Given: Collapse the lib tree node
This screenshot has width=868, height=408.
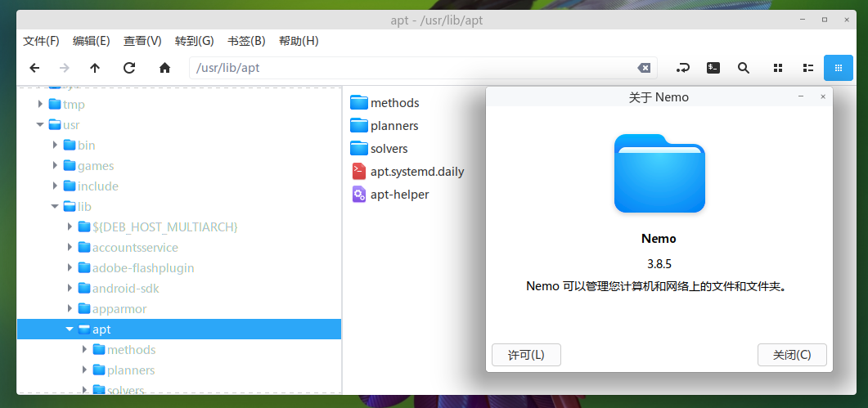Looking at the screenshot, I should coord(55,207).
